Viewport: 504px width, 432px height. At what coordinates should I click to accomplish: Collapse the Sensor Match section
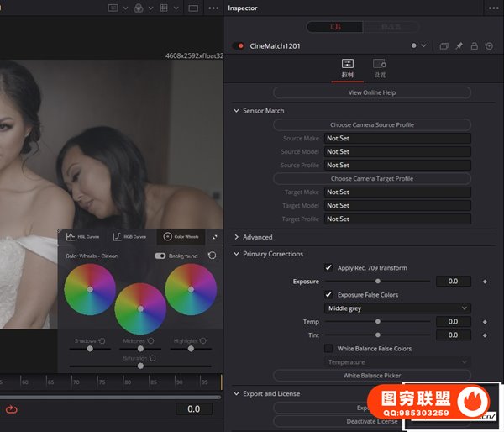[x=236, y=111]
